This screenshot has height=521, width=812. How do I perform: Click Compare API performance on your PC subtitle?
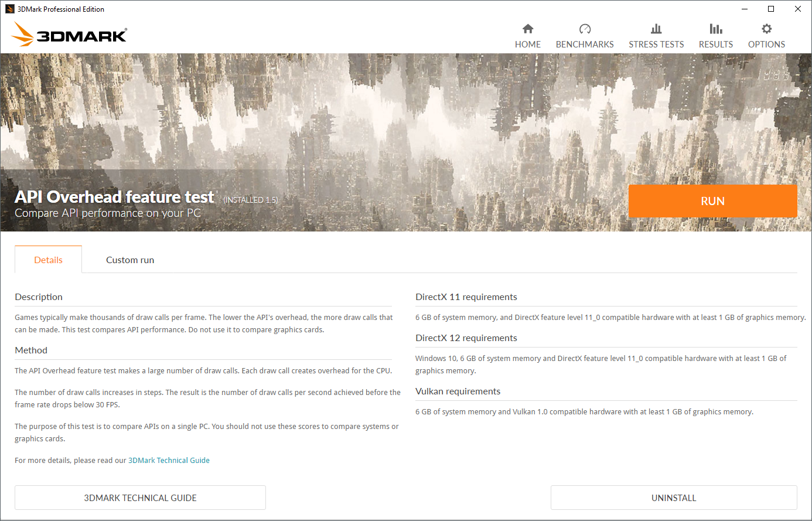[x=108, y=213]
